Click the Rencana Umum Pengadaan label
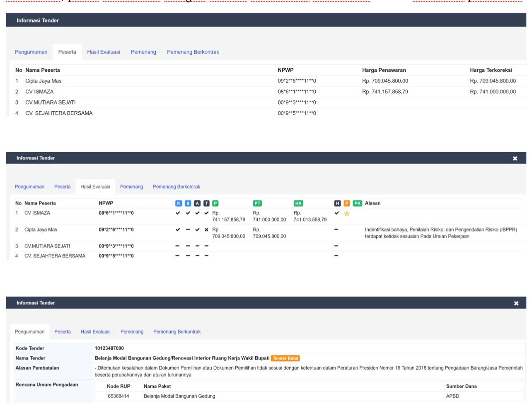Screen dimensions: 532x409 [47, 385]
